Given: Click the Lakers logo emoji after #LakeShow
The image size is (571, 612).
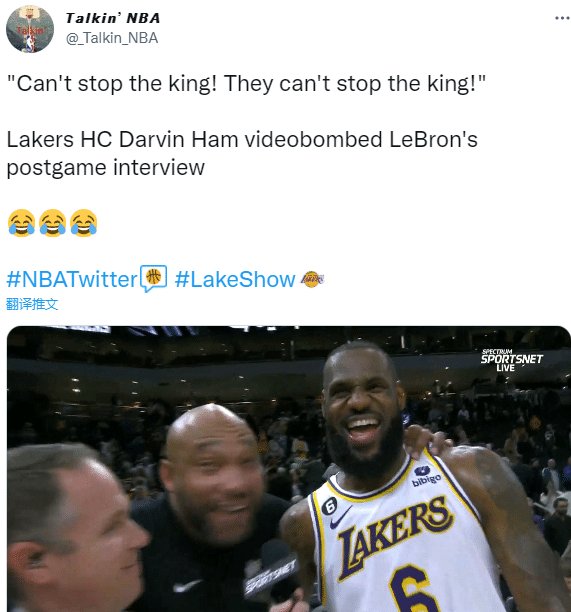Looking at the screenshot, I should pyautogui.click(x=312, y=279).
